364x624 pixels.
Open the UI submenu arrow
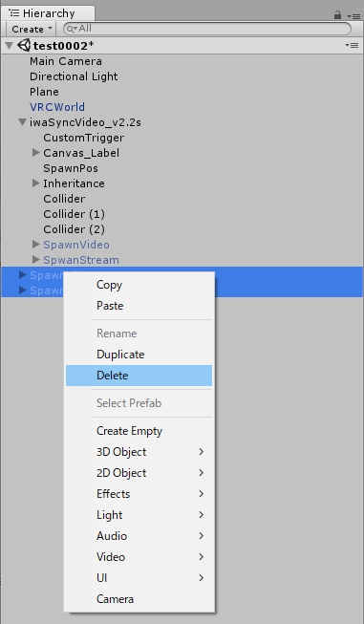(x=202, y=577)
